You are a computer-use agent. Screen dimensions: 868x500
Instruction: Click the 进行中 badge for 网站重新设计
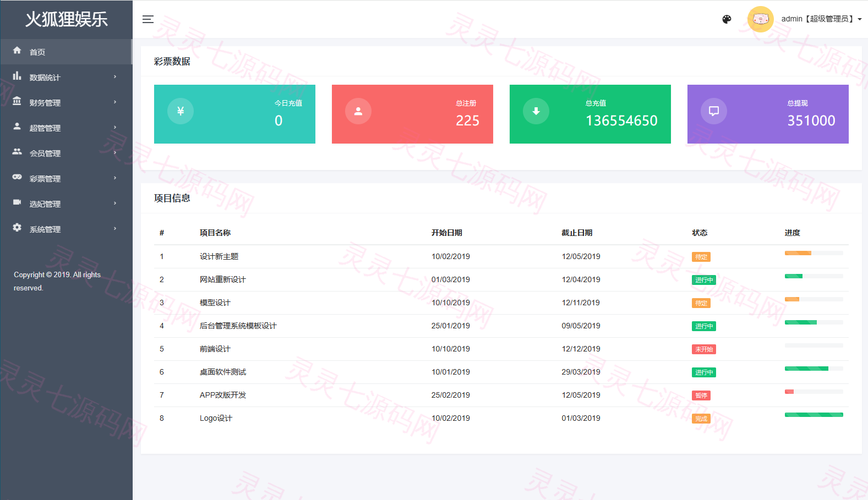tap(704, 280)
